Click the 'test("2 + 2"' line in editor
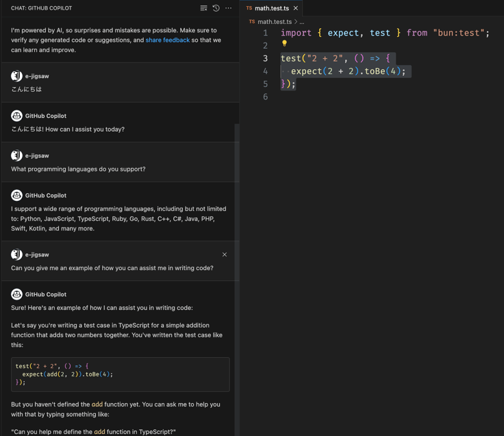The image size is (504, 436). click(x=336, y=58)
